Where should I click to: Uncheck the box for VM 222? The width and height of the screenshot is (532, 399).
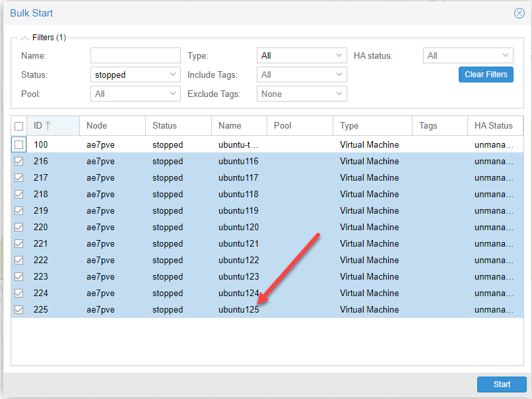19,261
